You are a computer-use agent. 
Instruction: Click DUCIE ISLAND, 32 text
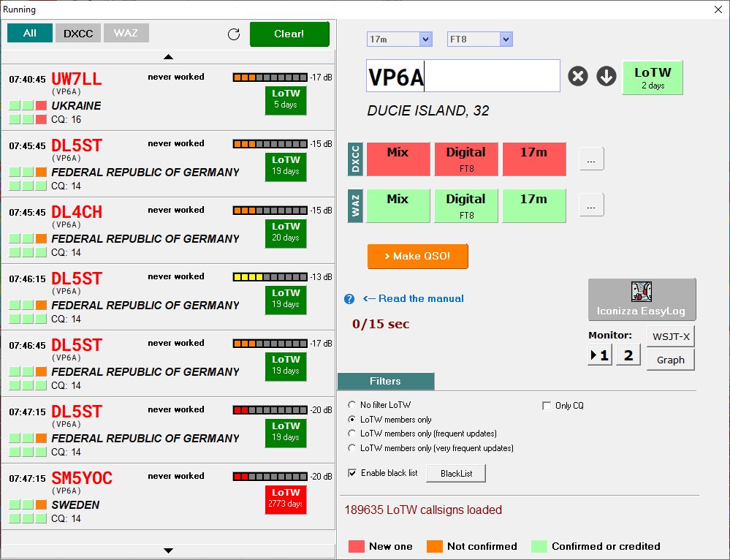(x=428, y=111)
